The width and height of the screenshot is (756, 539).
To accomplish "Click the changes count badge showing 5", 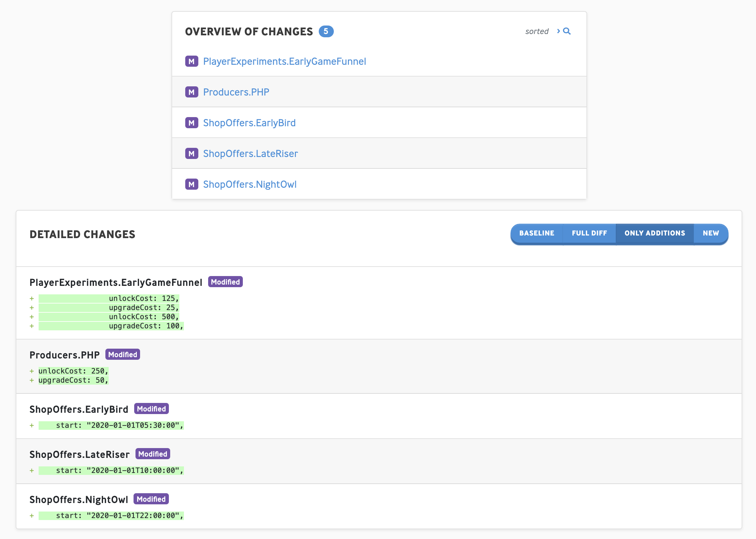I will (326, 31).
